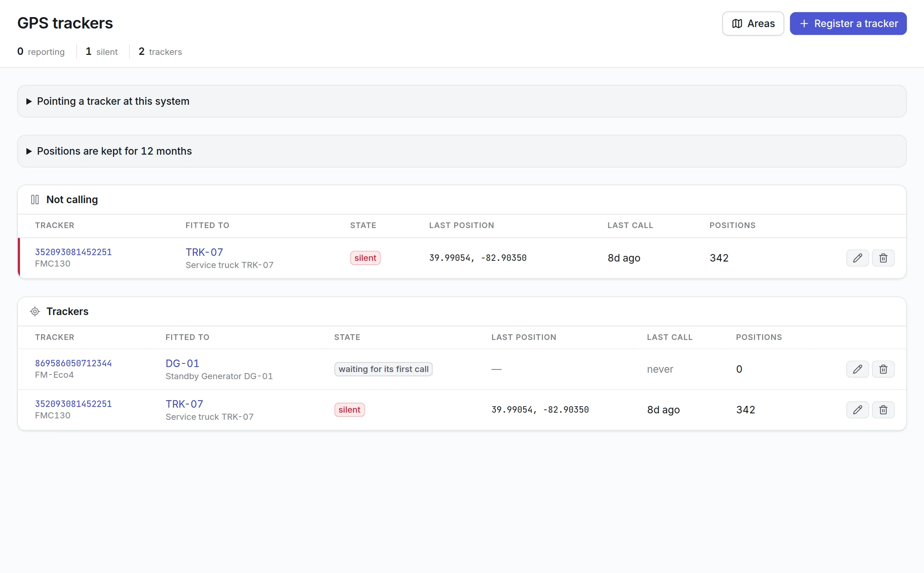
Task: Click '8d ago' in Not calling row
Action: click(624, 258)
